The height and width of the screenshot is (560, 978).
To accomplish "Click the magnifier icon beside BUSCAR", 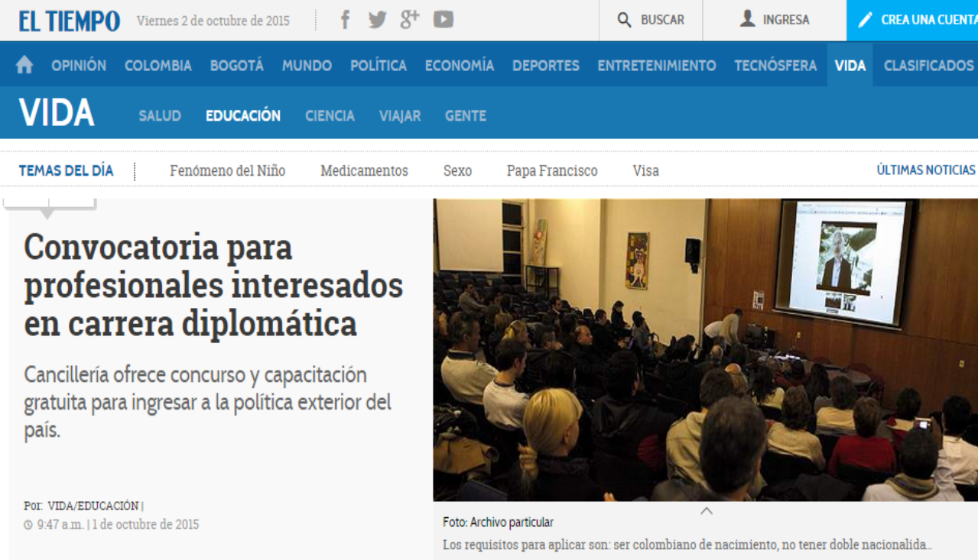I will 625,21.
